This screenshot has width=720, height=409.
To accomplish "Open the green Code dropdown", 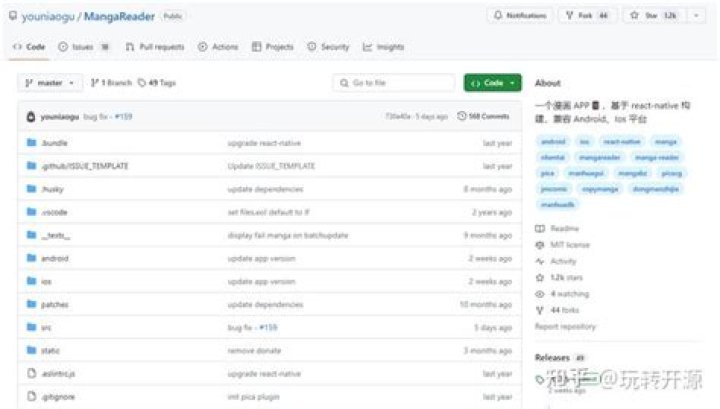I will (493, 83).
